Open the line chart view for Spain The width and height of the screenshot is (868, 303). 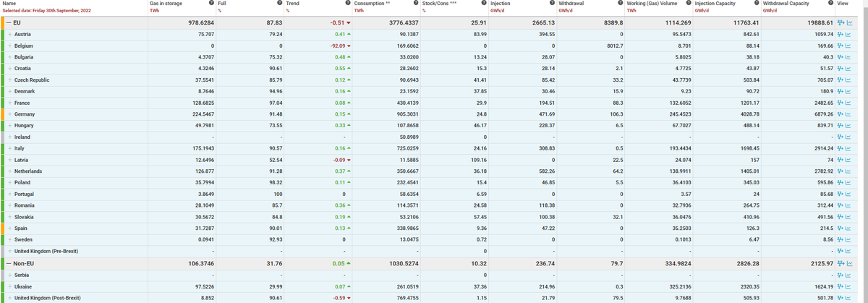(x=849, y=229)
